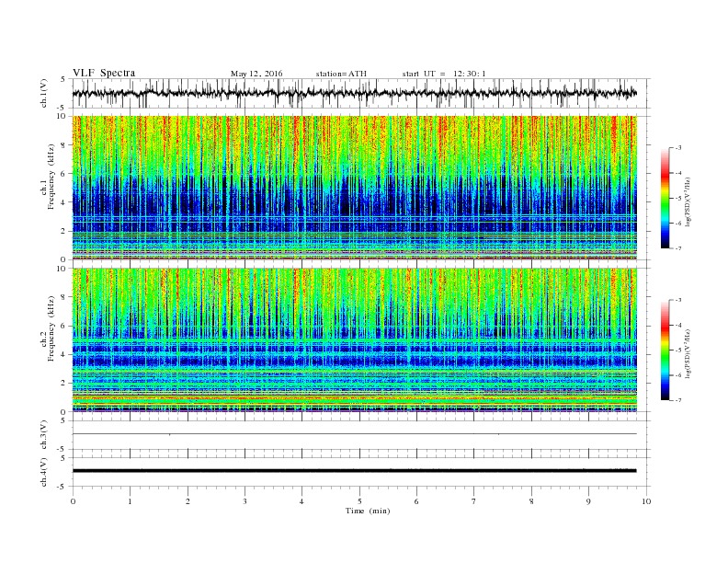The image size is (728, 563).
Task: Click the '8' kHz tick on ch.2 frequency axis
Action: [x=64, y=297]
